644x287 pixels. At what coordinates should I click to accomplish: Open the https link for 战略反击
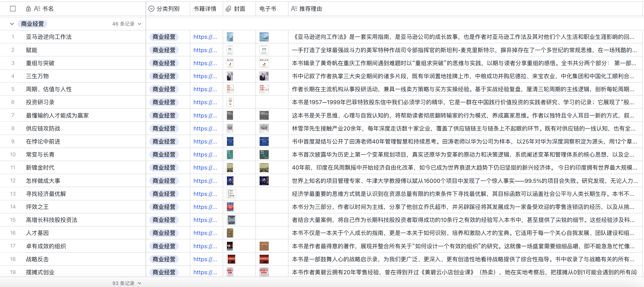pos(205,259)
